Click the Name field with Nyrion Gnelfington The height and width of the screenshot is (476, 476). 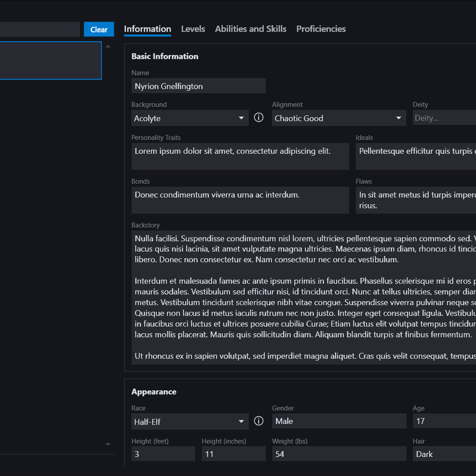[198, 86]
